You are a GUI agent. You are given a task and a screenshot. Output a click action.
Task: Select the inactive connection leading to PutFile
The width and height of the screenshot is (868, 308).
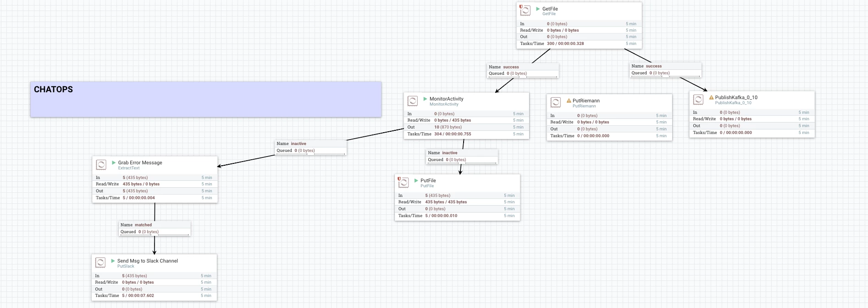[462, 157]
